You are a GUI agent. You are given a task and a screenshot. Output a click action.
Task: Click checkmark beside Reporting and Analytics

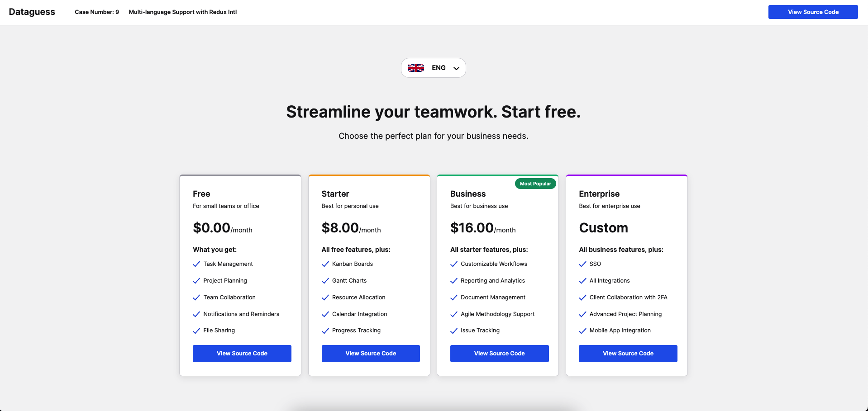454,281
